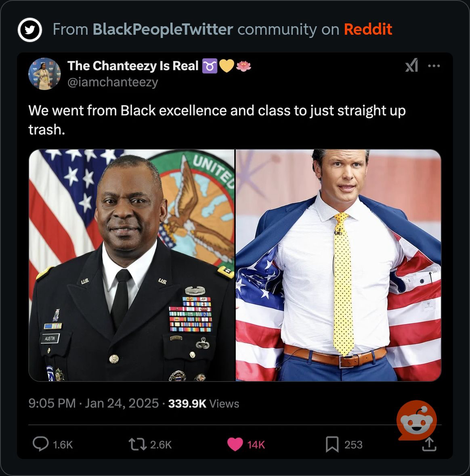Screen dimensions: 470x476
Task: Click the 14K likes count
Action: click(x=256, y=445)
